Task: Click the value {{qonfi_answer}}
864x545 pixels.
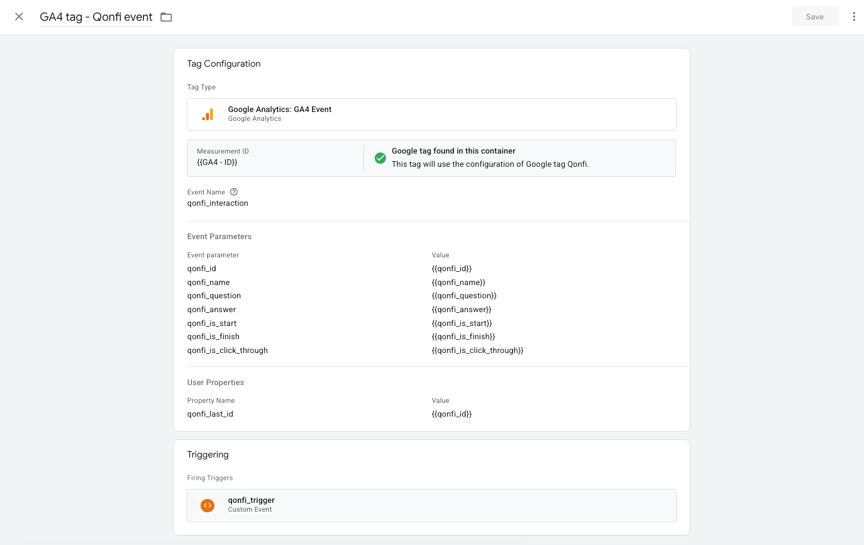Action: (x=462, y=309)
